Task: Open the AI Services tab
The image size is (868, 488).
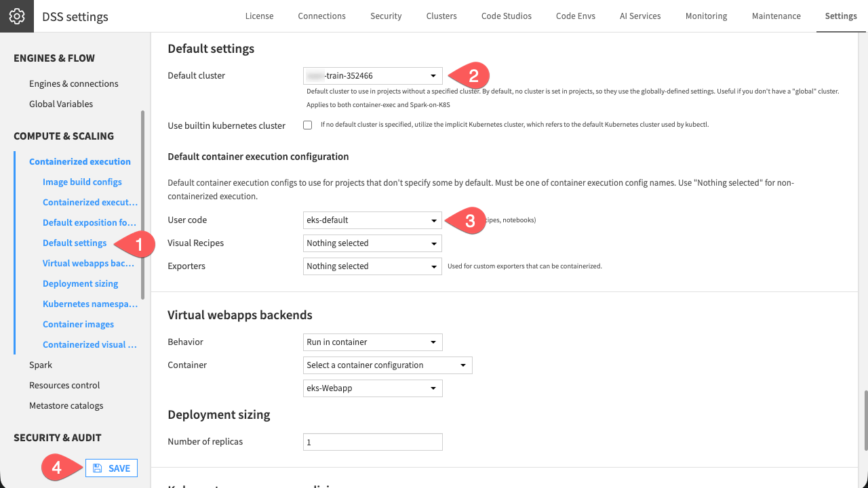Action: tap(640, 16)
